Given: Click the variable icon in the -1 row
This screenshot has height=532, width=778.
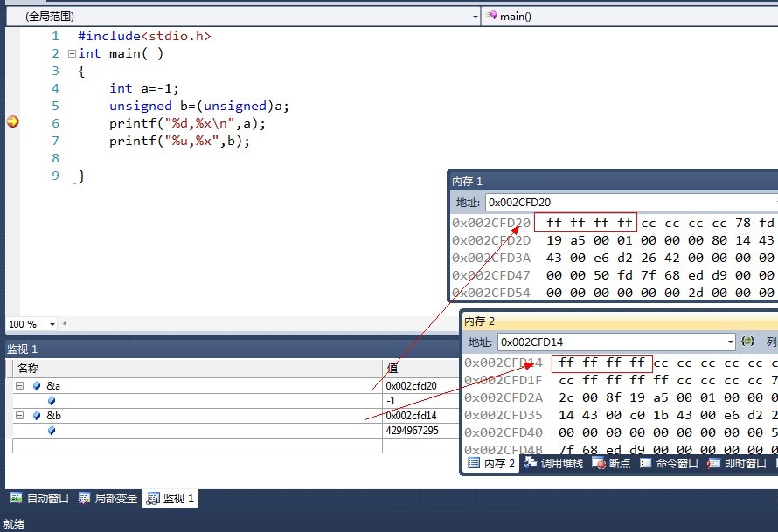Looking at the screenshot, I should click(52, 401).
